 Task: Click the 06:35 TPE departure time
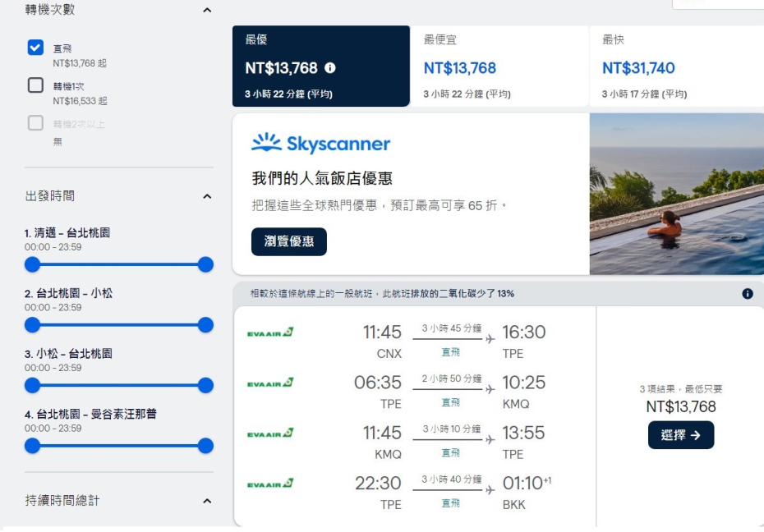tap(378, 383)
